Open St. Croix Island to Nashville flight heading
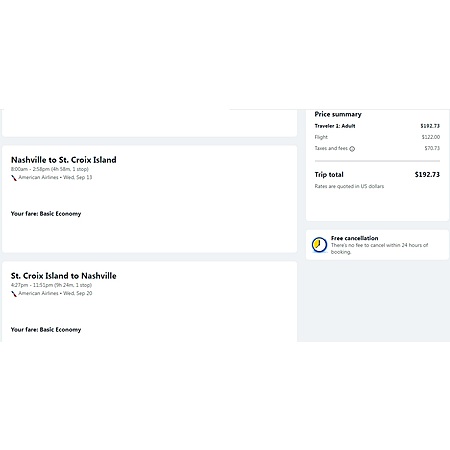Screen dimensions: 450x450 coord(64,276)
